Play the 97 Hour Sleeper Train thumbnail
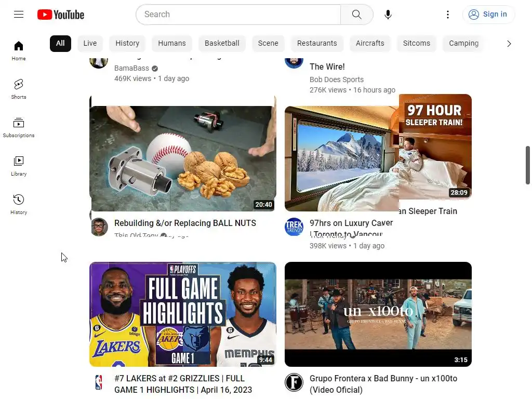 [x=378, y=153]
